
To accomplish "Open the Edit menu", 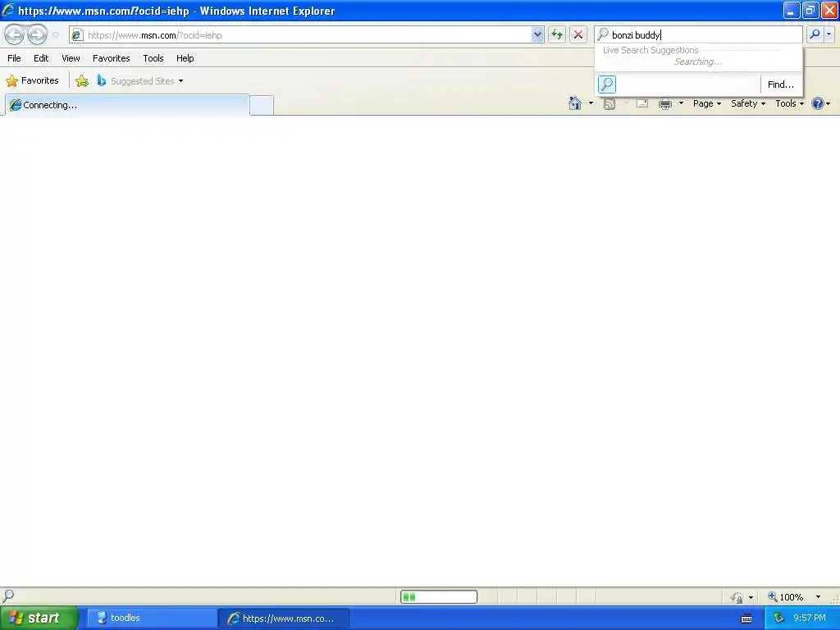I will [41, 58].
